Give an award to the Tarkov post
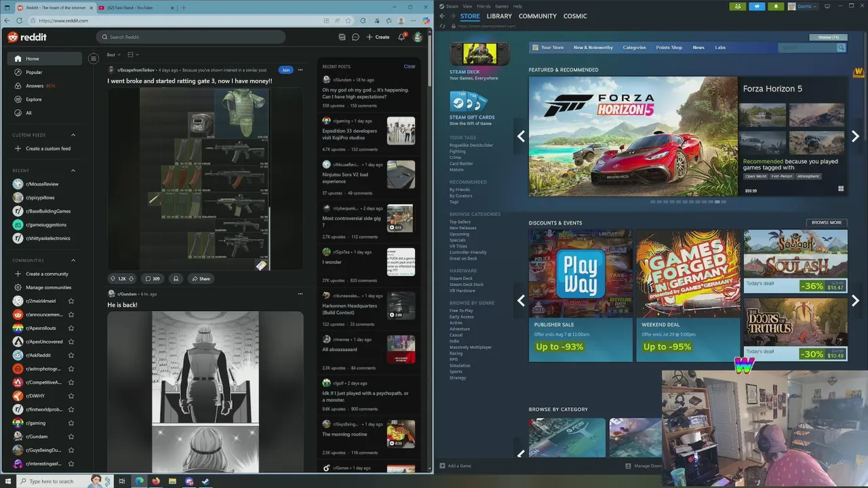The width and height of the screenshot is (868, 488). [176, 279]
